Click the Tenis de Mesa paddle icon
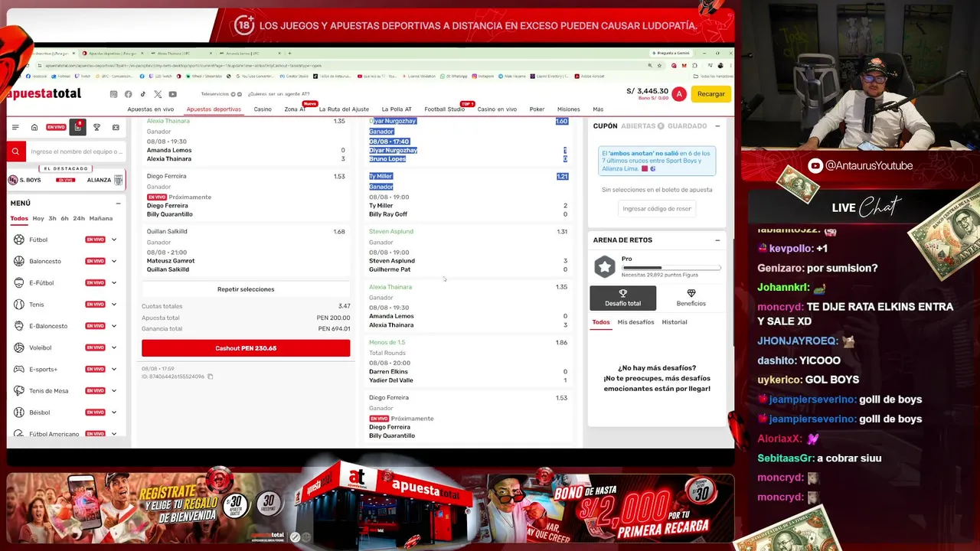This screenshot has width=980, height=551. point(19,390)
